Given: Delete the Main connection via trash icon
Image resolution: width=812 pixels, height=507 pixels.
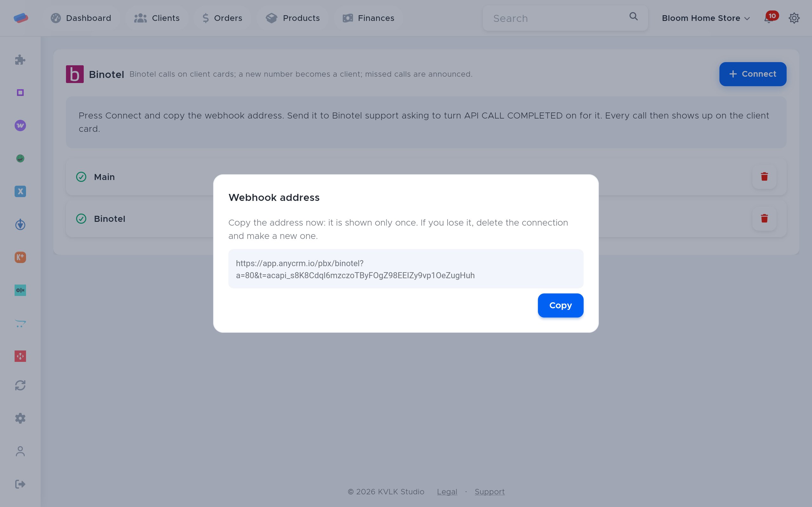Looking at the screenshot, I should coord(764,177).
